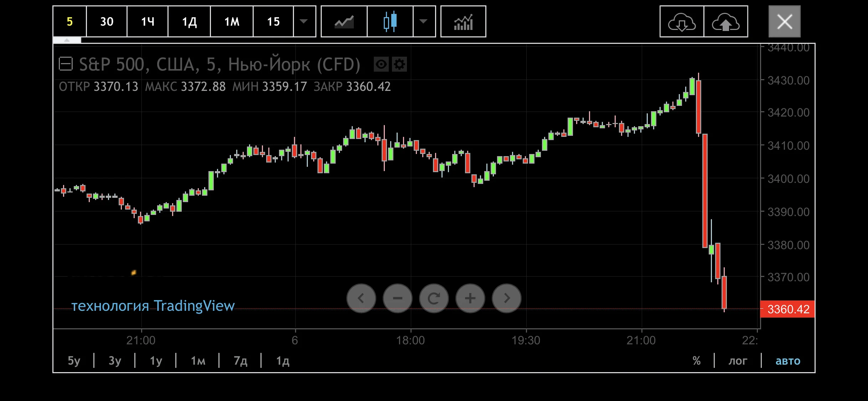
Task: Set range to 1у
Action: (156, 361)
